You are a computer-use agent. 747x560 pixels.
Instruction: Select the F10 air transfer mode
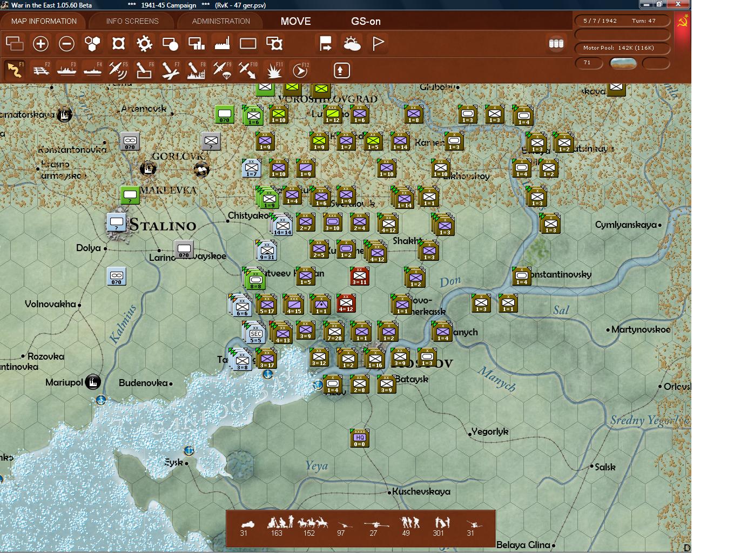tap(248, 70)
